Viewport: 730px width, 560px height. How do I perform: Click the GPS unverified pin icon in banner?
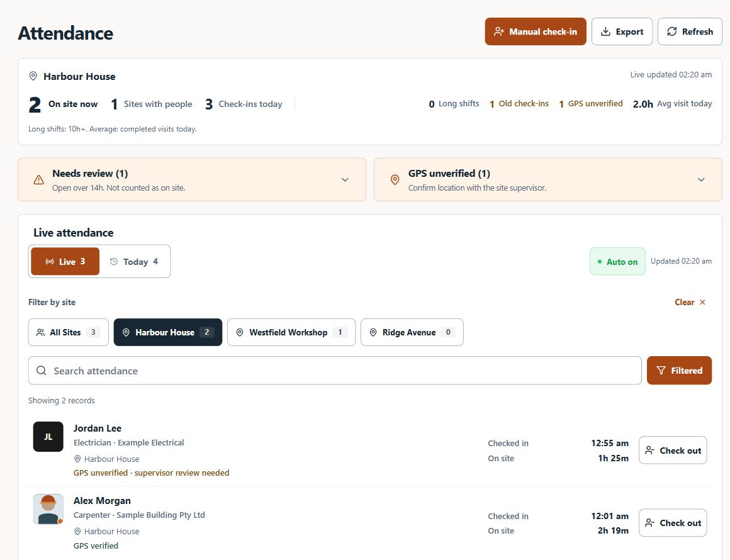(395, 180)
